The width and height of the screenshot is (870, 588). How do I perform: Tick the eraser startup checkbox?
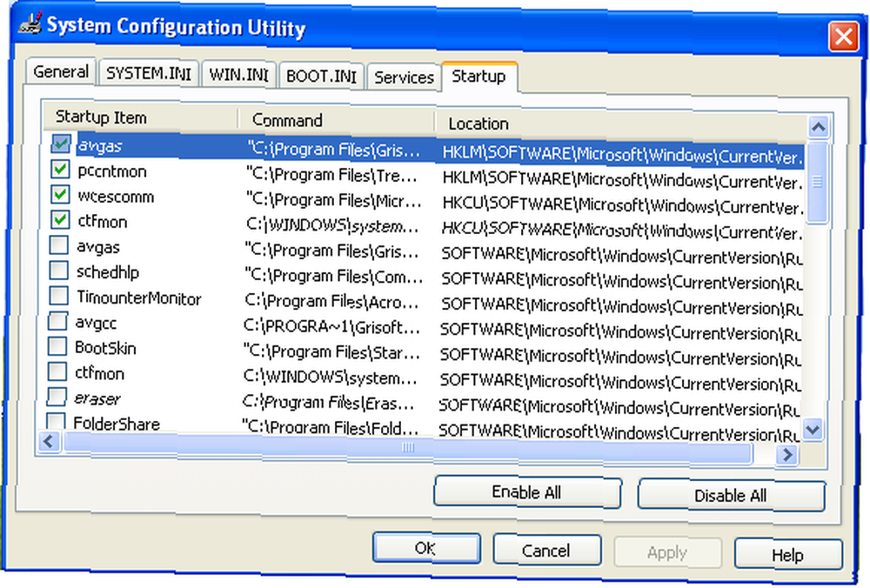click(x=57, y=396)
